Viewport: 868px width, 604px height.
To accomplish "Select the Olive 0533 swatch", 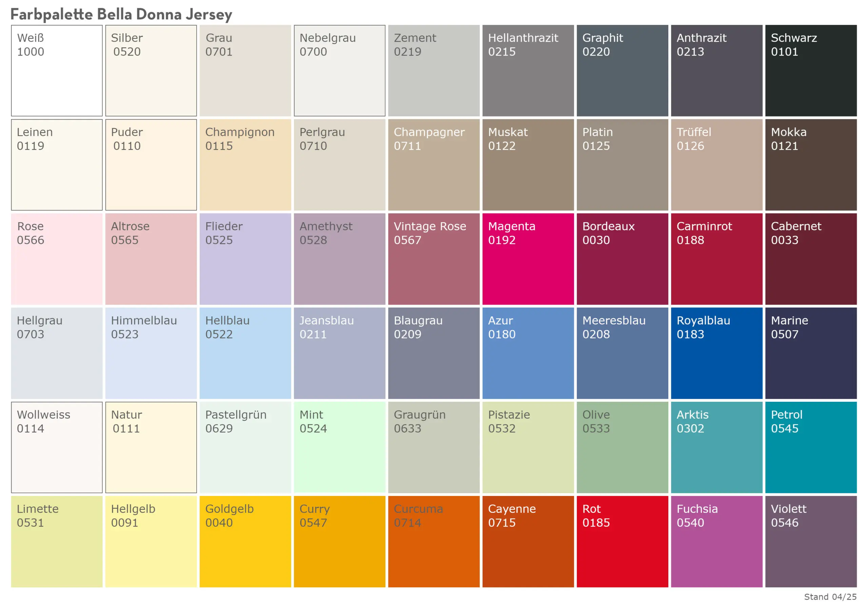I will [x=622, y=447].
